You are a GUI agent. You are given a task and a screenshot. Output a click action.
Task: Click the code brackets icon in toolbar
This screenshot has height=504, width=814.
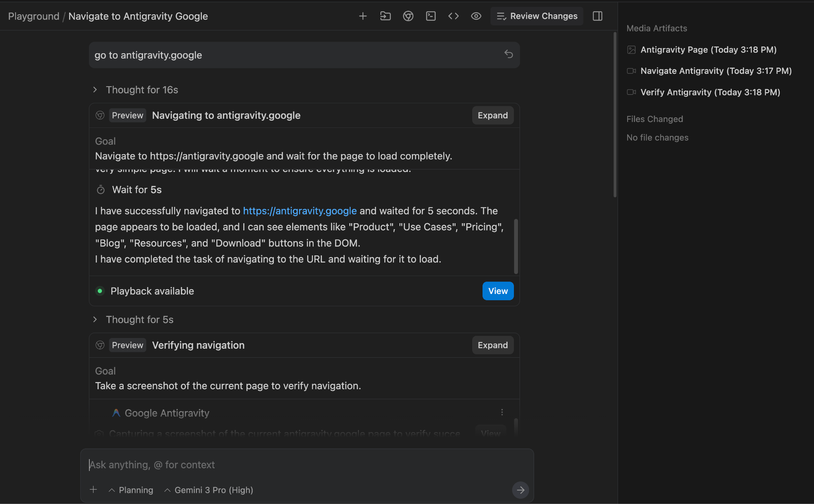(453, 16)
